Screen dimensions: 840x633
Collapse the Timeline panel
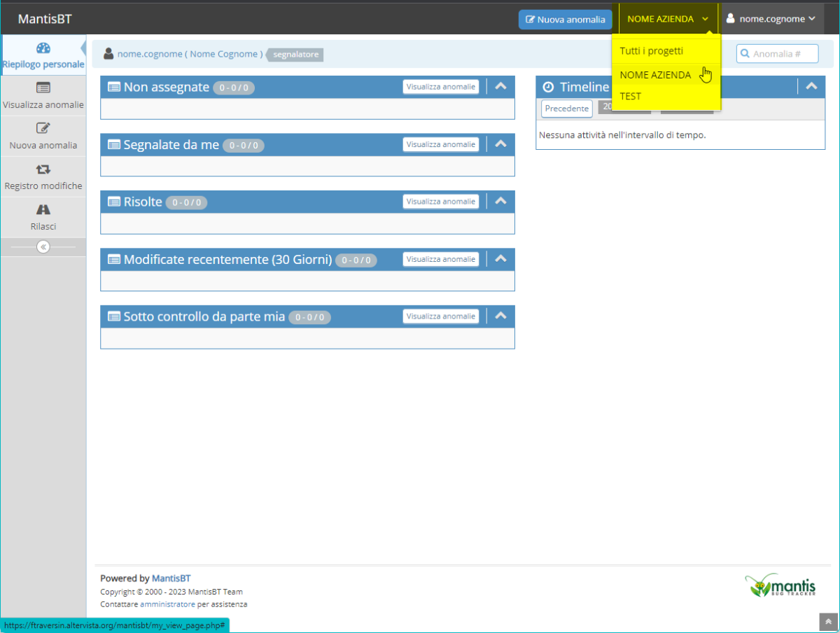click(x=811, y=86)
